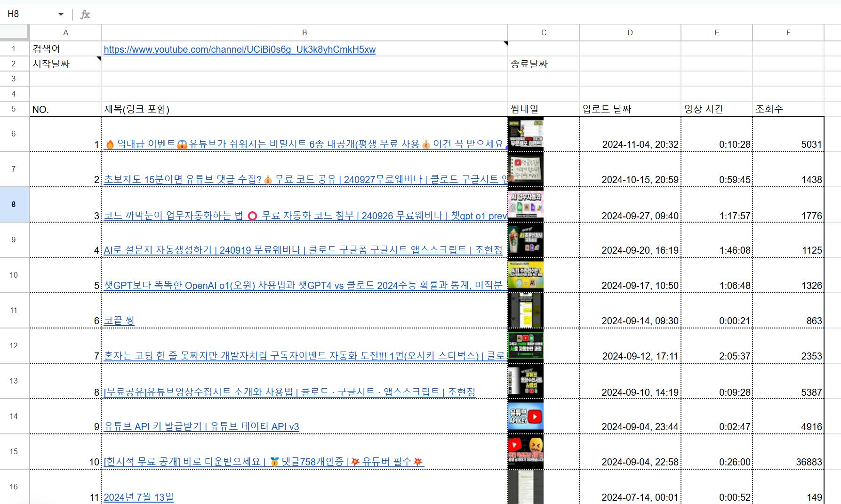Screen dimensions: 841x504
Task: Select column D header
Action: [x=630, y=32]
